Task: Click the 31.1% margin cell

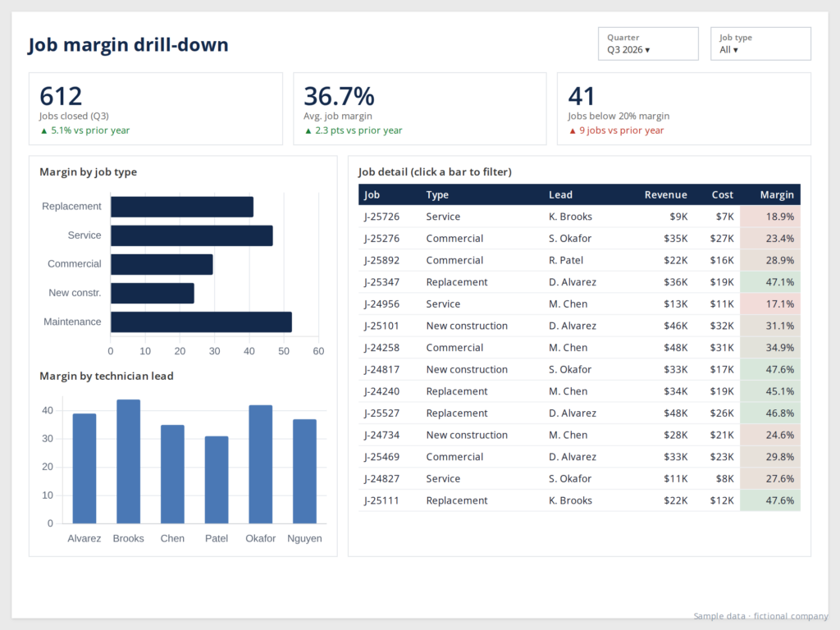Action: [770, 326]
